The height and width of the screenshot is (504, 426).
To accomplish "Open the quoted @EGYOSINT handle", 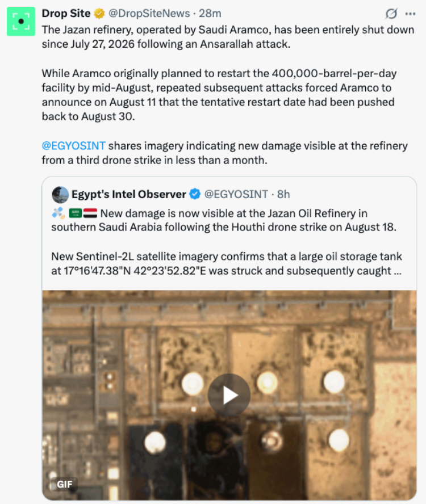I will click(x=236, y=194).
